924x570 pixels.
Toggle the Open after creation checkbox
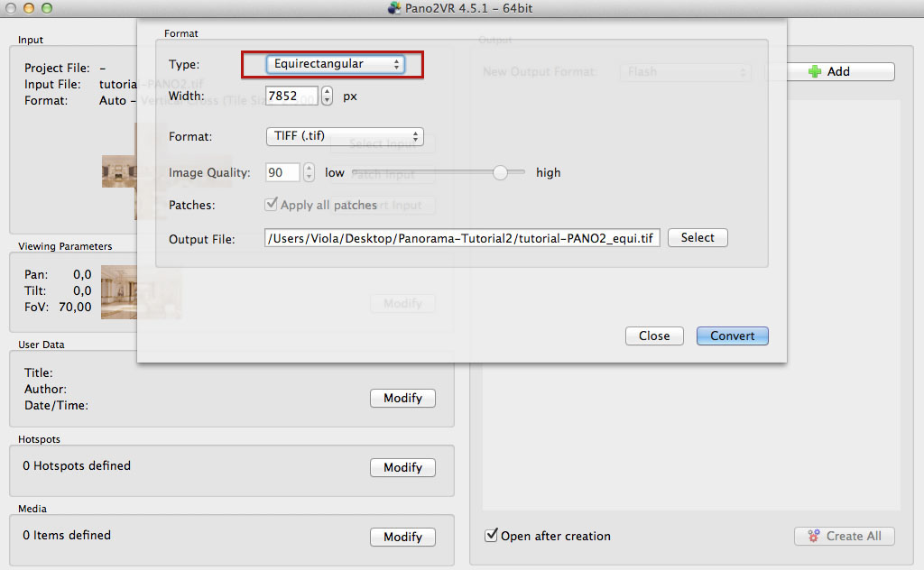coord(491,535)
